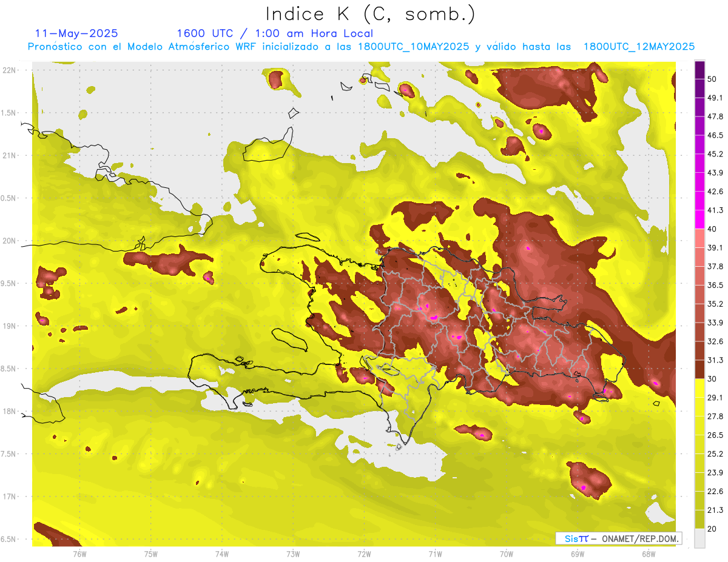728x562 pixels.
Task: Click the colorbar value '29.1'
Action: pos(716,398)
